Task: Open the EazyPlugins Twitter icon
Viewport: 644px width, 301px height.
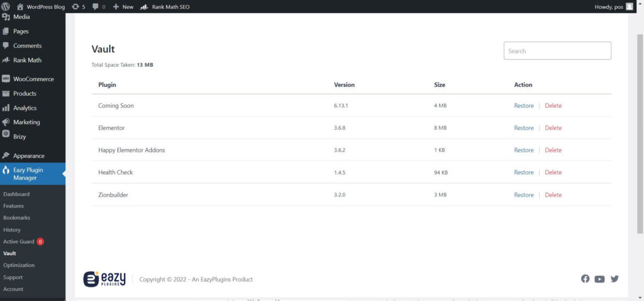Action: tap(614, 279)
